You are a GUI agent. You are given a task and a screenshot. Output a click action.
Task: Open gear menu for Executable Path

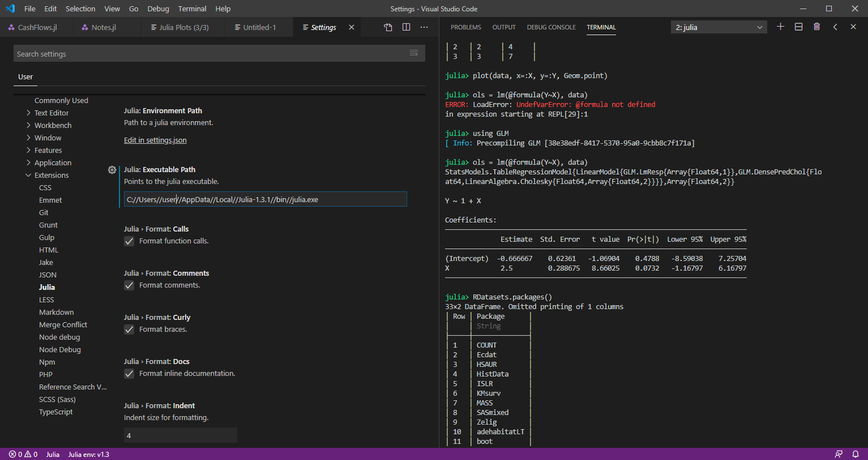(112, 170)
